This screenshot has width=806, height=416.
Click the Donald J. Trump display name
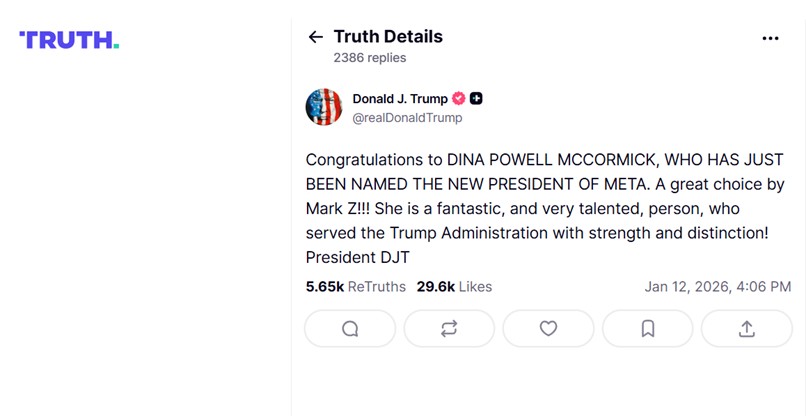(400, 99)
